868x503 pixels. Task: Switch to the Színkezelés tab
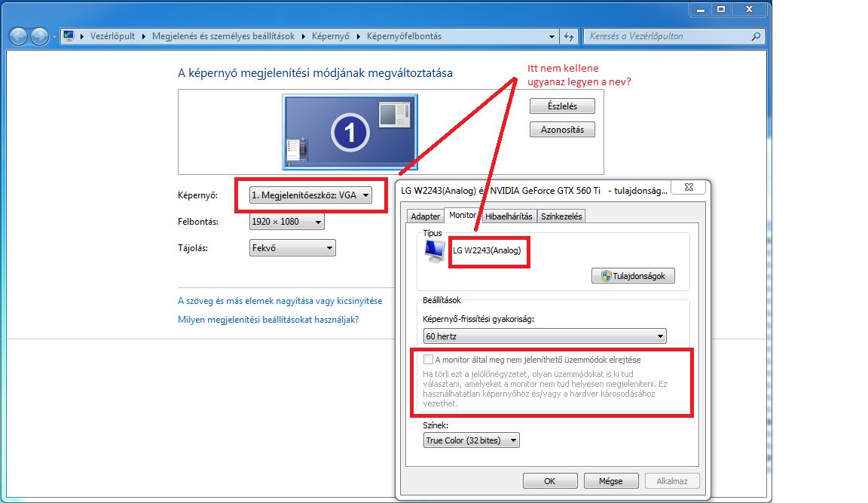point(561,216)
